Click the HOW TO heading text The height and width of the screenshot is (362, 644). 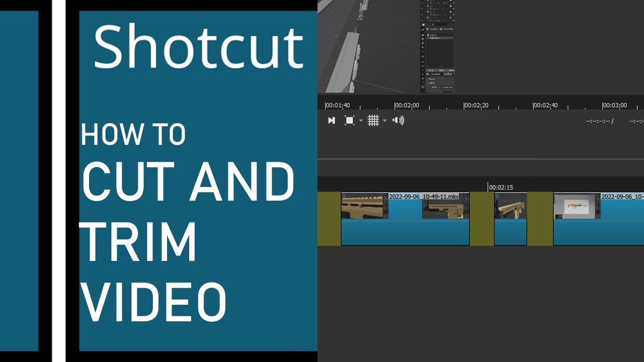pyautogui.click(x=133, y=135)
